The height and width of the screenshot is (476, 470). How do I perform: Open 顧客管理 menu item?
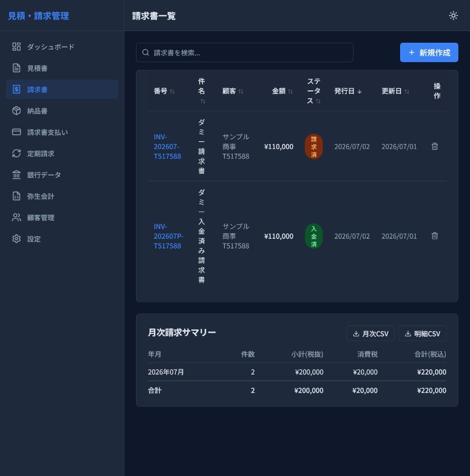[x=62, y=217]
